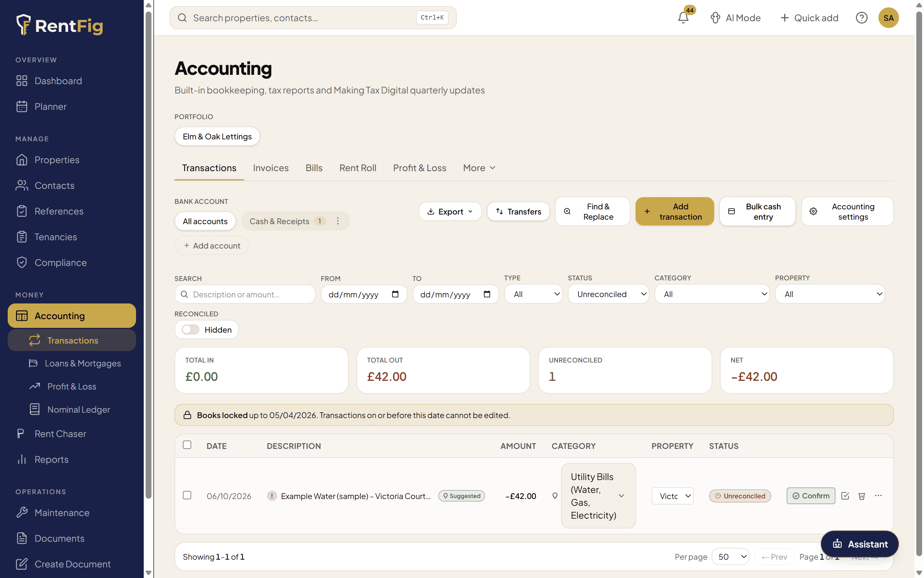Check the 06/10/2026 transaction row checkbox
Viewport: 924px width, 578px height.
[x=187, y=495]
